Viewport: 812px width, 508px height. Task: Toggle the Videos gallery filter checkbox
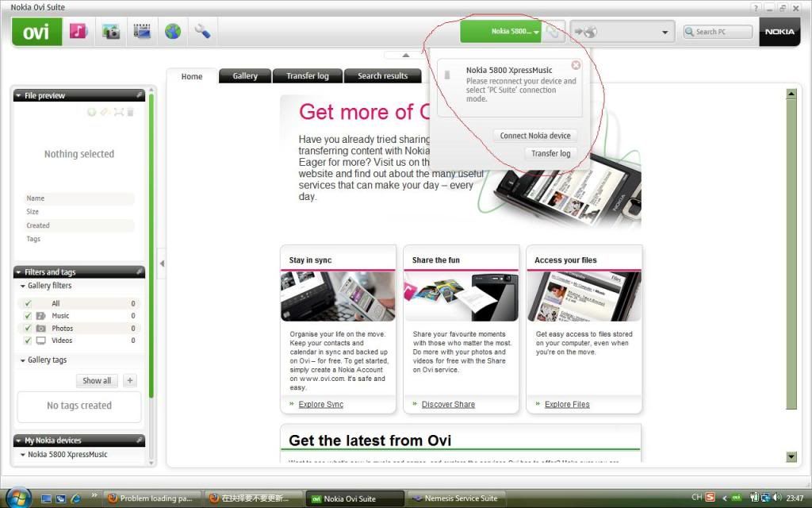[28, 341]
